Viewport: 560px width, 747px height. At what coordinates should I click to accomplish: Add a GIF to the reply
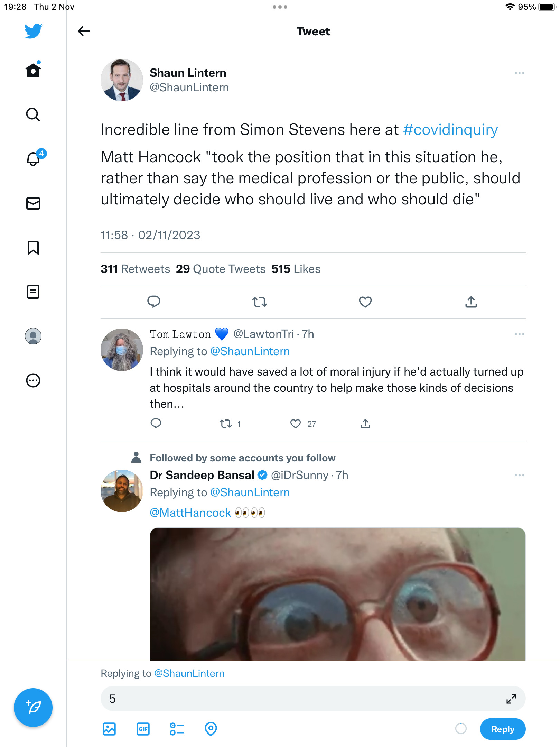143,729
